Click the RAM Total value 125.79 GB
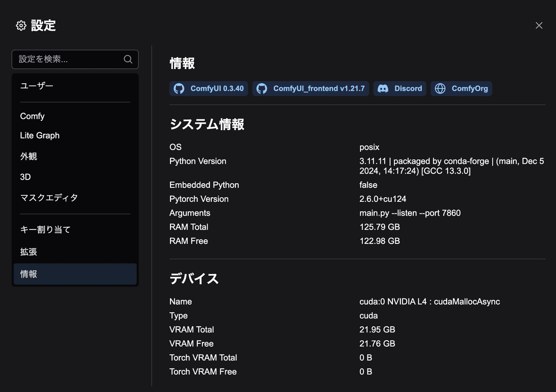This screenshot has width=556, height=392. tap(379, 227)
